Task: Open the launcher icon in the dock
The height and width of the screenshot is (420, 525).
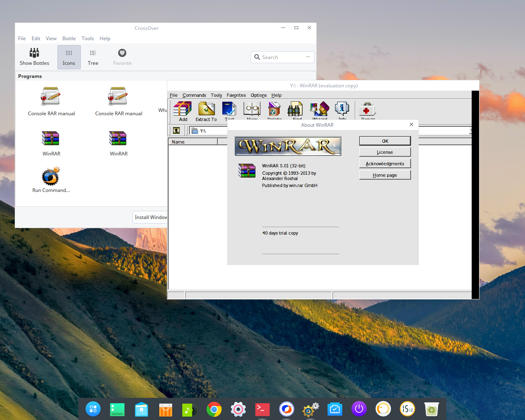Action: point(93,409)
